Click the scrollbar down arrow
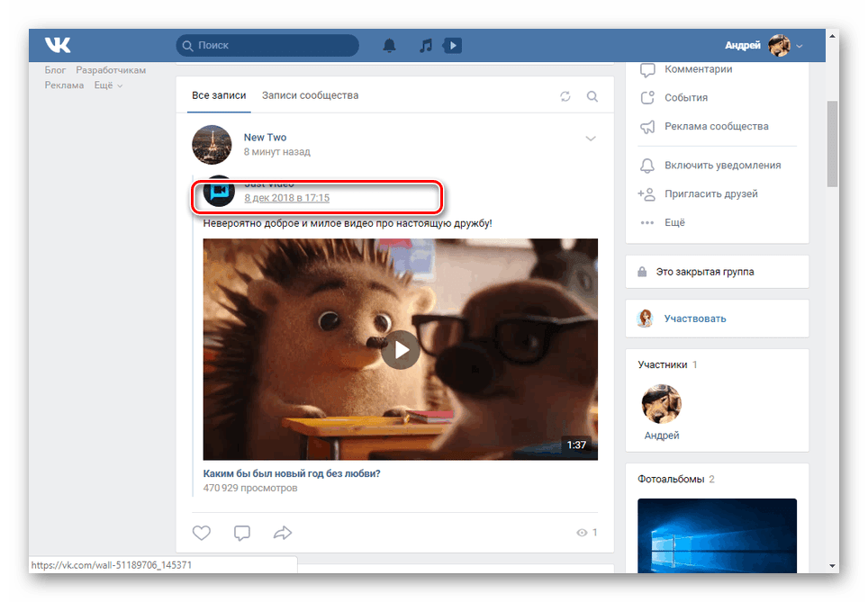The height and width of the screenshot is (602, 868). coord(832,566)
